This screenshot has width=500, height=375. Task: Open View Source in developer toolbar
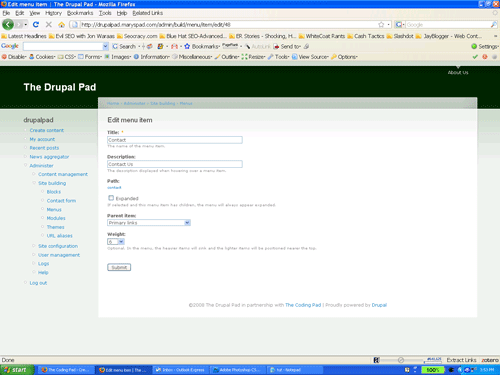pos(310,57)
